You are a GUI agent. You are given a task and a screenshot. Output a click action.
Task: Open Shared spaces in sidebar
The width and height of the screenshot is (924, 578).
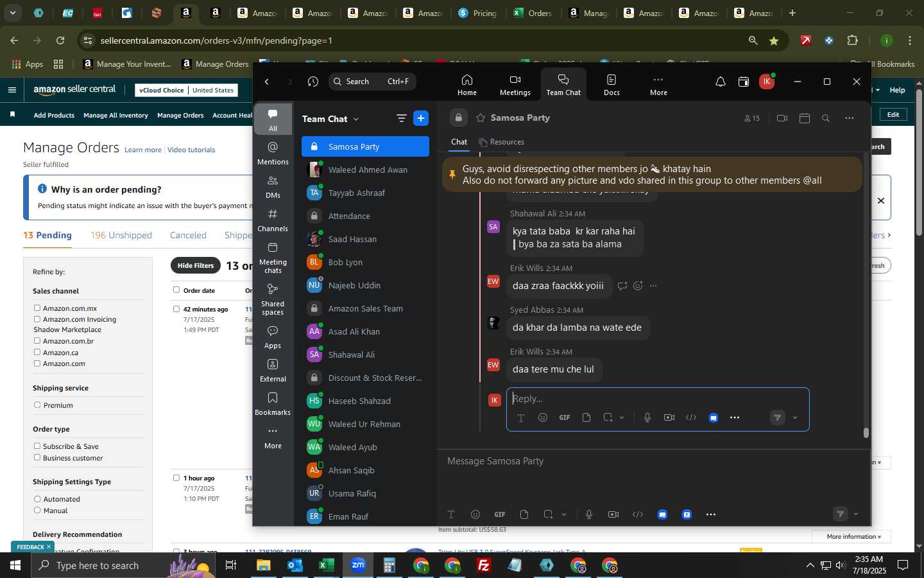pos(273,299)
